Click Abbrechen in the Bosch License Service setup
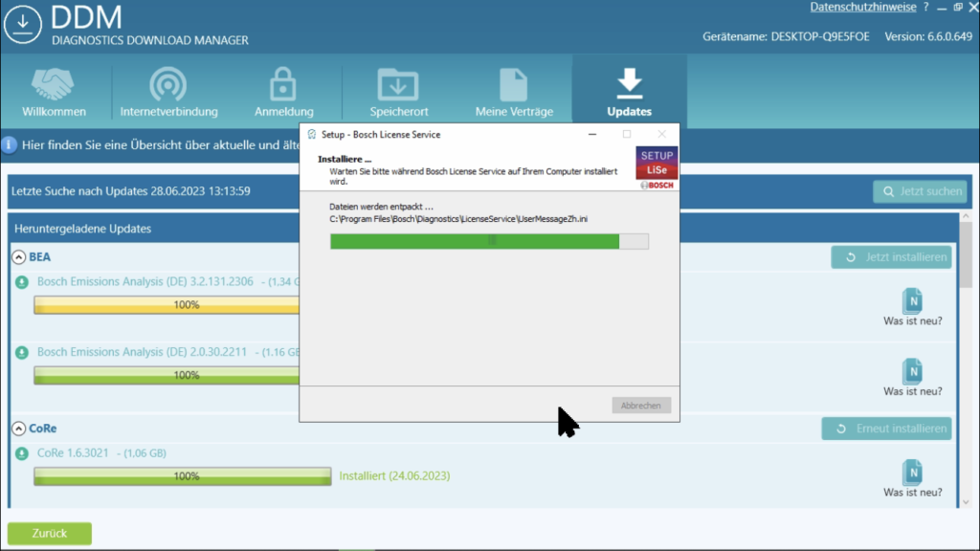This screenshot has width=980, height=551. (641, 406)
